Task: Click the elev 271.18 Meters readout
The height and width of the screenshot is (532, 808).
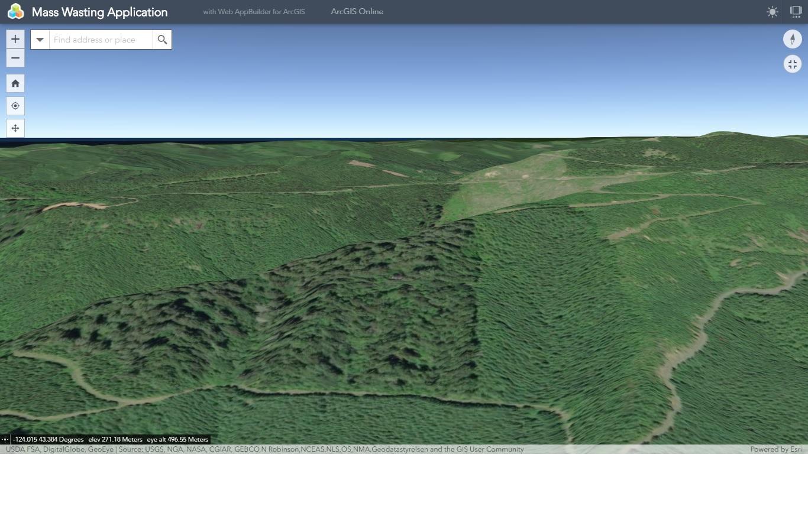Action: [115, 439]
